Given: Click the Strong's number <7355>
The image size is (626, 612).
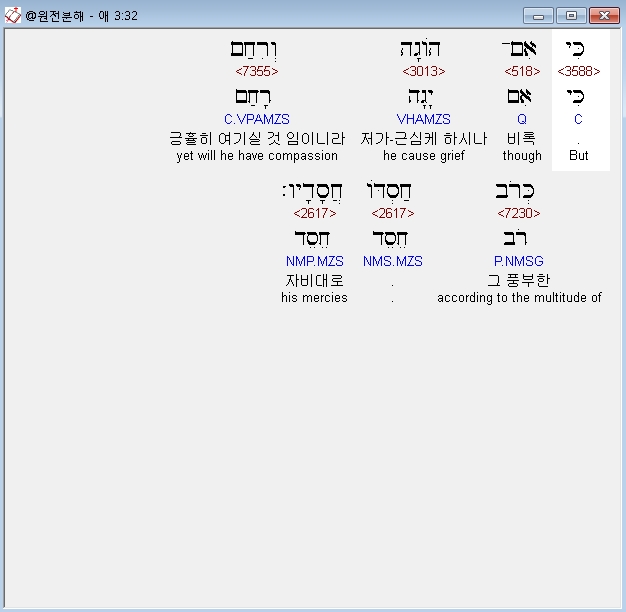Looking at the screenshot, I should [257, 71].
